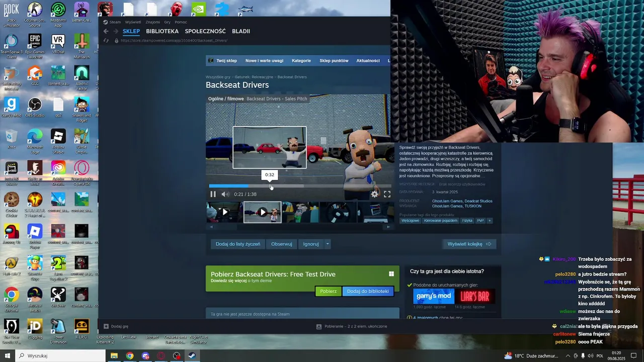Click PvP tag
The image size is (644, 362).
480,221
